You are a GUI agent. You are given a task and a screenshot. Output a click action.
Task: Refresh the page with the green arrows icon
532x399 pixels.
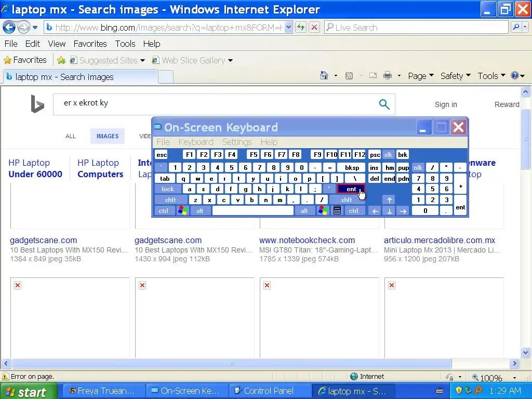[x=301, y=27]
